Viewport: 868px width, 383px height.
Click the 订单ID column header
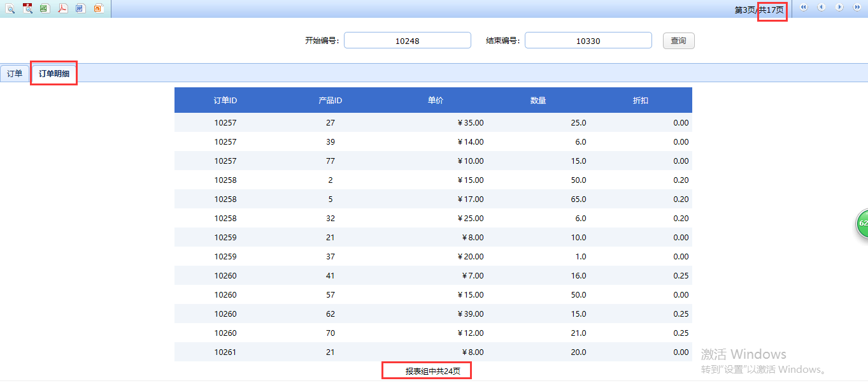[x=225, y=101]
